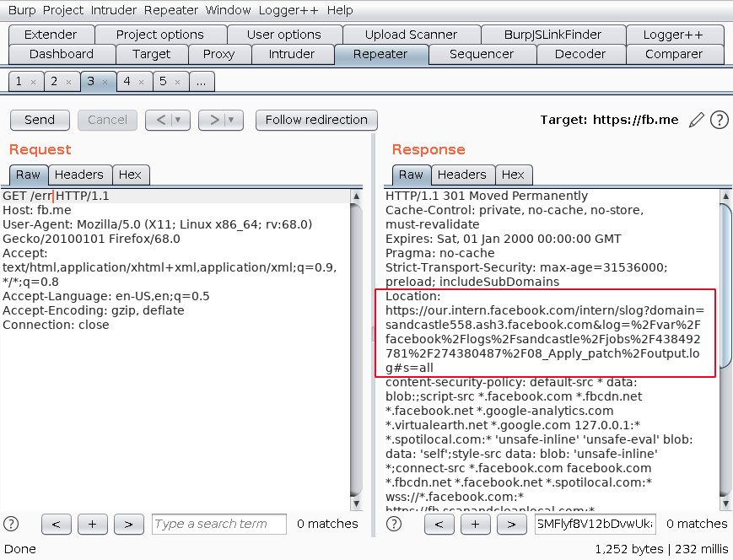This screenshot has height=560, width=733.
Task: Open the Repeater menu
Action: click(x=171, y=10)
